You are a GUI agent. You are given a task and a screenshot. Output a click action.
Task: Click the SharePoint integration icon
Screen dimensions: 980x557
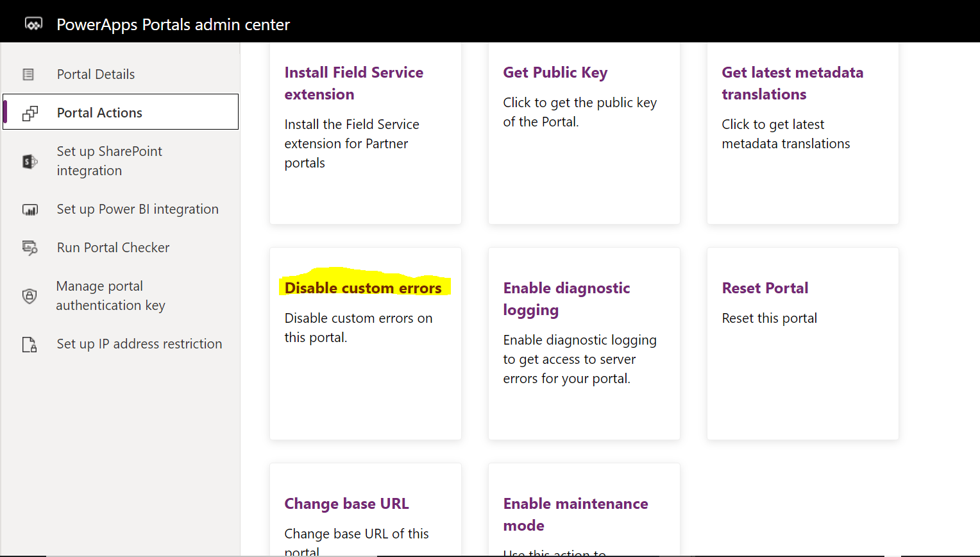[x=30, y=162]
